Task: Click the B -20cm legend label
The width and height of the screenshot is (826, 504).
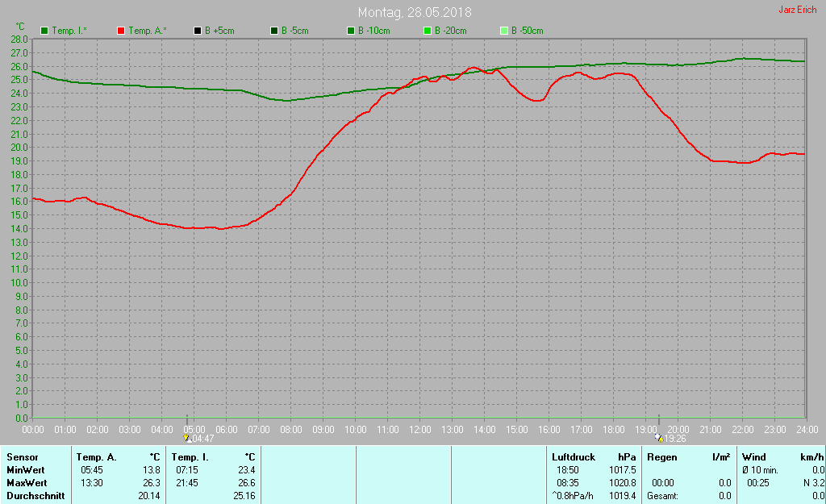Action: [451, 31]
